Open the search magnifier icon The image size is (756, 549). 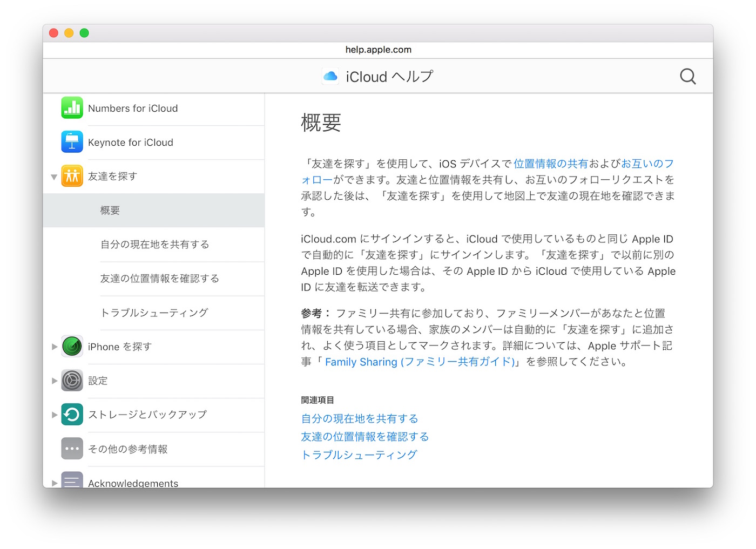[687, 77]
